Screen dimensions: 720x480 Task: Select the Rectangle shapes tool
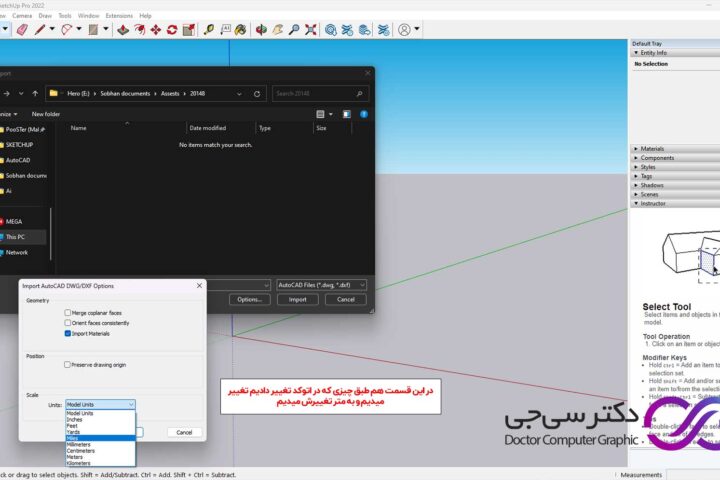[93, 30]
